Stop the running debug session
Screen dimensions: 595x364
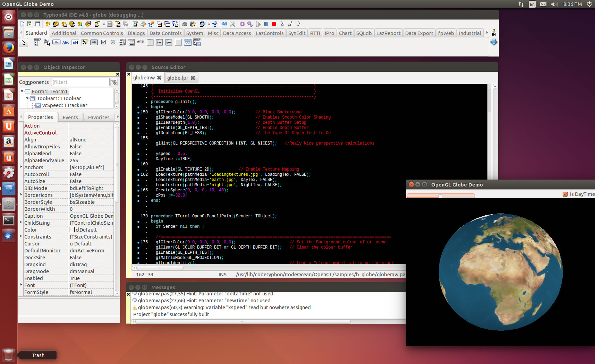tap(274, 24)
